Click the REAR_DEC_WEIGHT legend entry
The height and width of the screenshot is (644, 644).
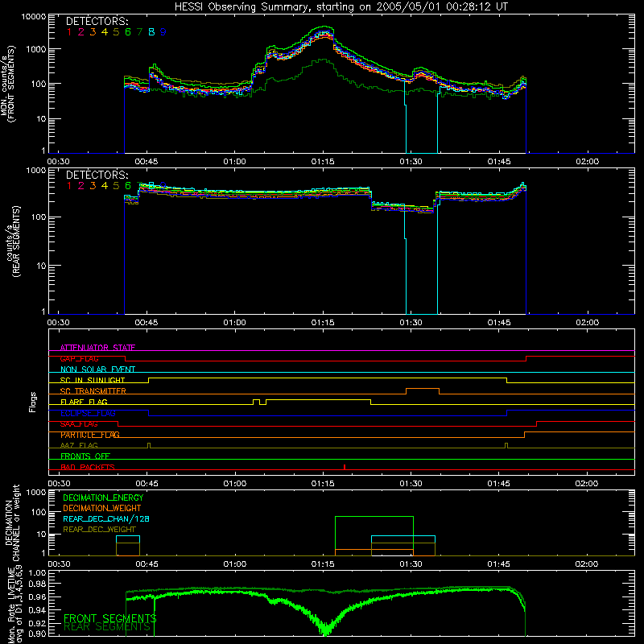[x=99, y=530]
